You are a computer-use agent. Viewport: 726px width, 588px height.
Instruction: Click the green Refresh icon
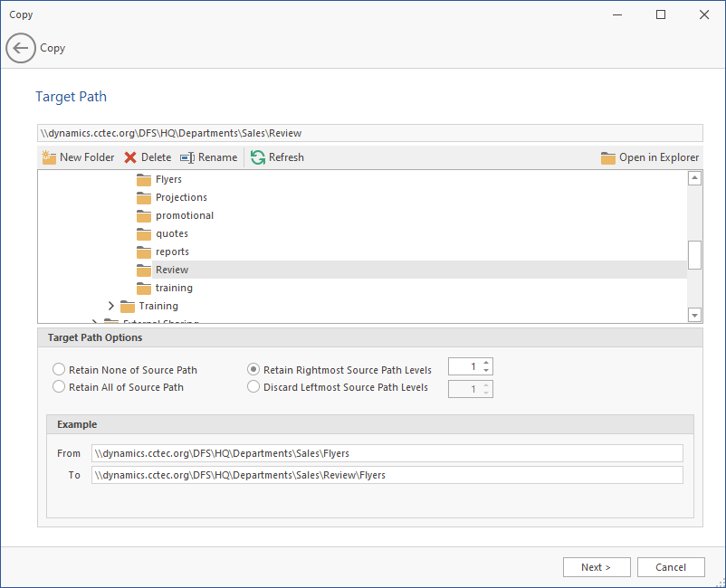click(x=258, y=157)
